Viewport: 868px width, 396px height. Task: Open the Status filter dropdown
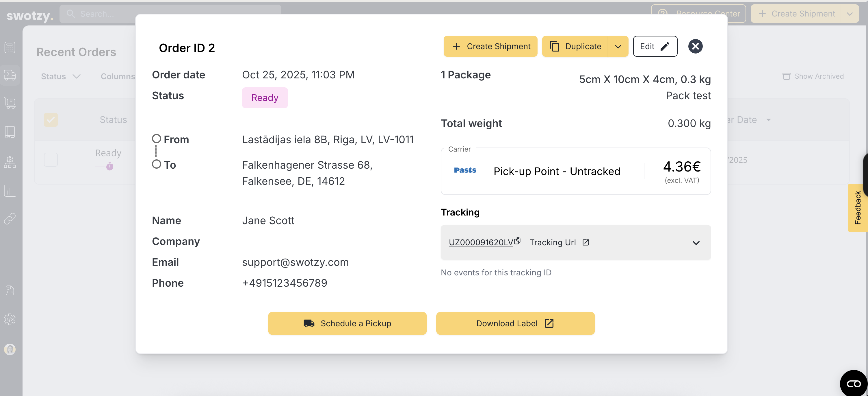[60, 76]
